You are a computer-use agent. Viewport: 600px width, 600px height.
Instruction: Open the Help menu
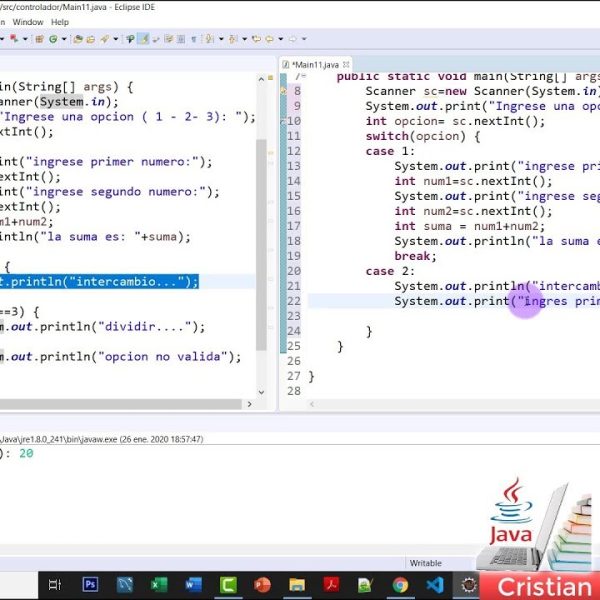click(x=60, y=22)
